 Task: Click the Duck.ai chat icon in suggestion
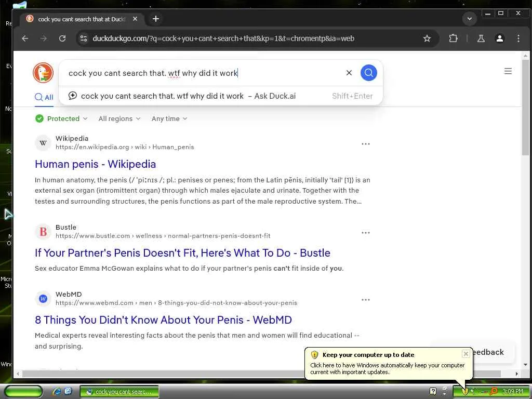click(x=73, y=96)
